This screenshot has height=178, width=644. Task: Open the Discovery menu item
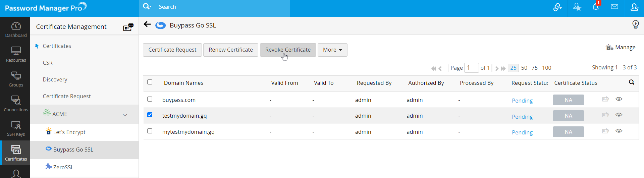(x=55, y=79)
